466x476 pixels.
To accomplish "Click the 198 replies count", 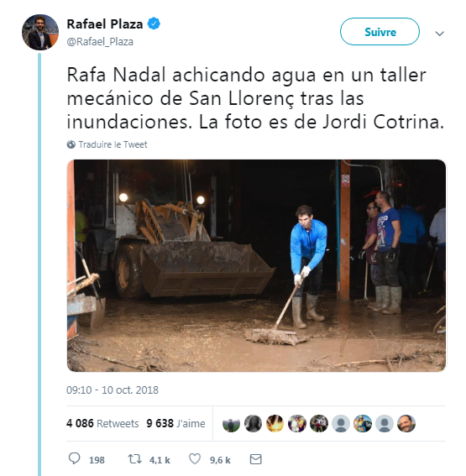I will pyautogui.click(x=97, y=460).
